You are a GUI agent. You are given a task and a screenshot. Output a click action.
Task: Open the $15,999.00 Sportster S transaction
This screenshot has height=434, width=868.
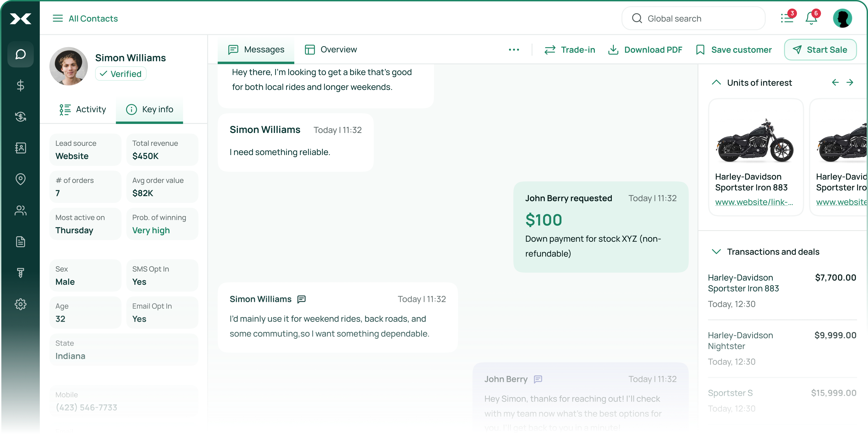782,401
